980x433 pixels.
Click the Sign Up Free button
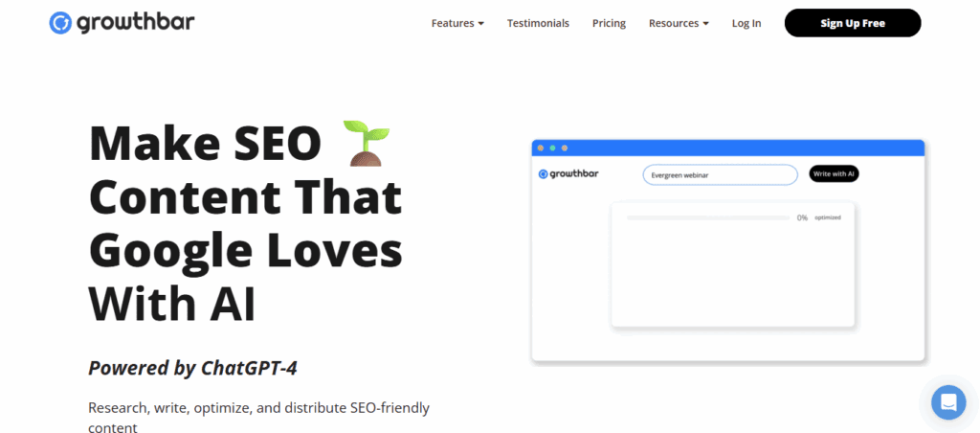(853, 23)
